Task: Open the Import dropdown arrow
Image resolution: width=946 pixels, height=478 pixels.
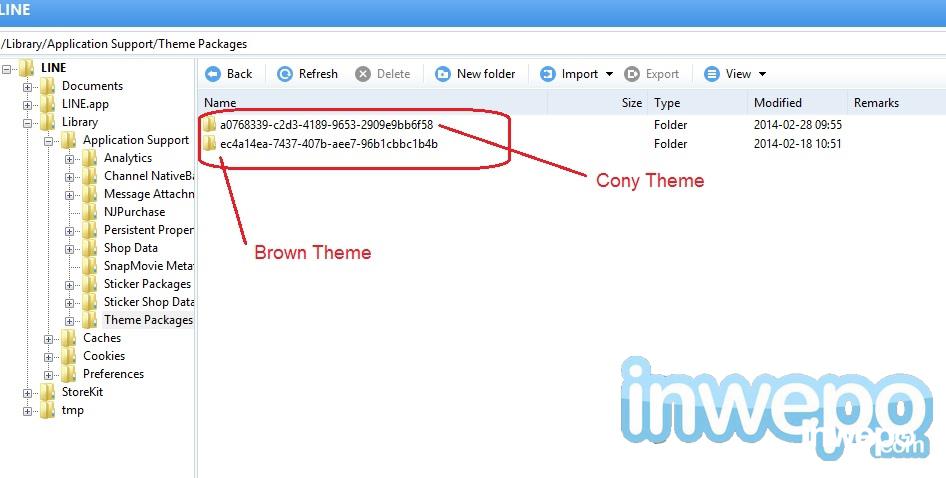Action: click(x=609, y=74)
